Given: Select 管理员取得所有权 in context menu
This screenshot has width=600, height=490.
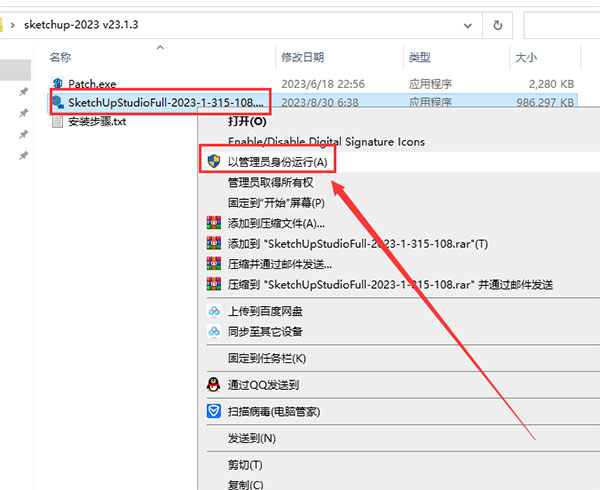Looking at the screenshot, I should pos(270,182).
